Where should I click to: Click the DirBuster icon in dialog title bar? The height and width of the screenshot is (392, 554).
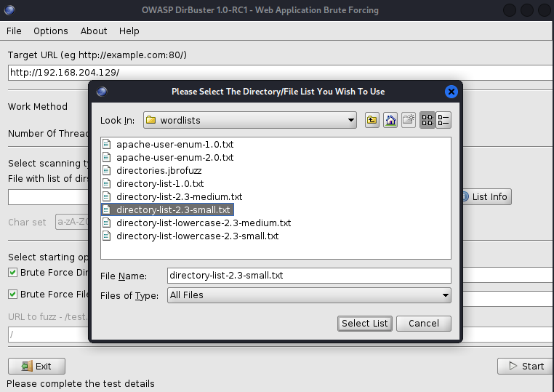pyautogui.click(x=102, y=92)
